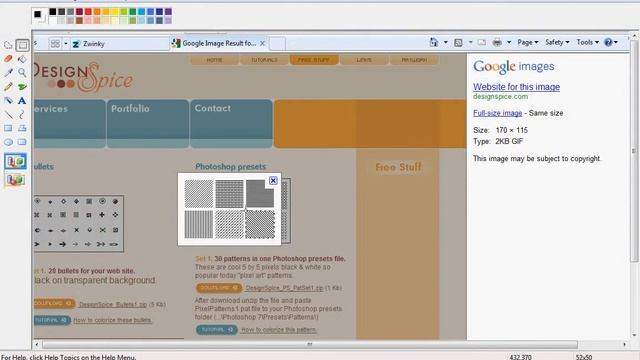Click the RSS feeds icon

(x=458, y=42)
